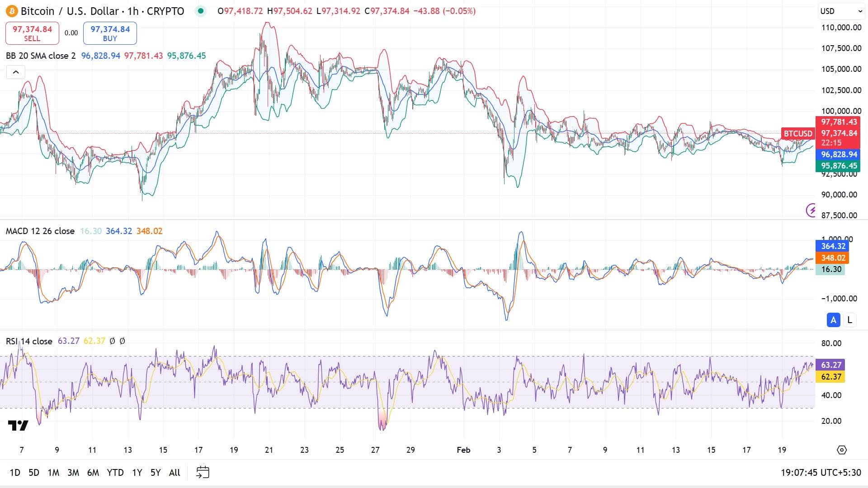Click the 348.02 signal axis label
The width and height of the screenshot is (868, 488).
[833, 258]
